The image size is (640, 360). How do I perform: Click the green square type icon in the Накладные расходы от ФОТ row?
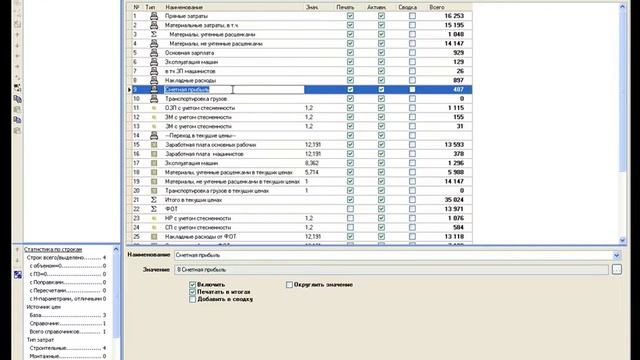tap(154, 237)
